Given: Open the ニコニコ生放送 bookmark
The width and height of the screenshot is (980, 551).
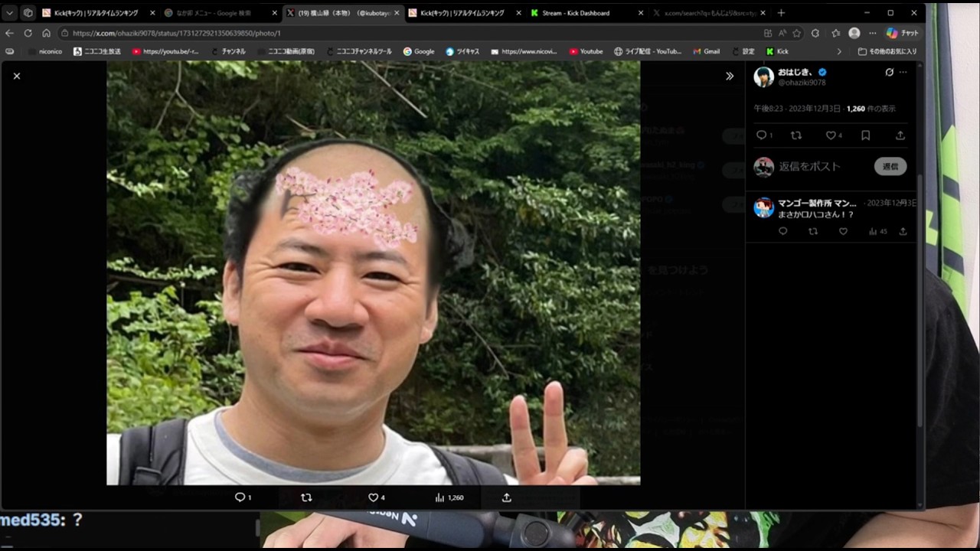Looking at the screenshot, I should [x=97, y=51].
